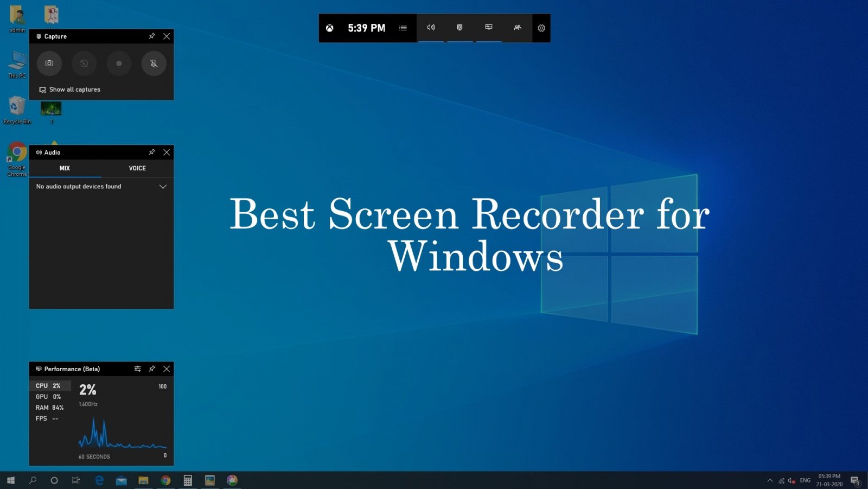Screen dimensions: 868x489
Task: Switch to the MIX tab
Action: coord(65,168)
